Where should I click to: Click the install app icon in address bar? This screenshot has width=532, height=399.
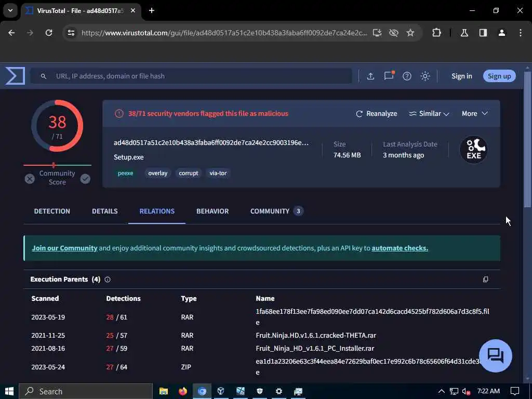coord(377,33)
